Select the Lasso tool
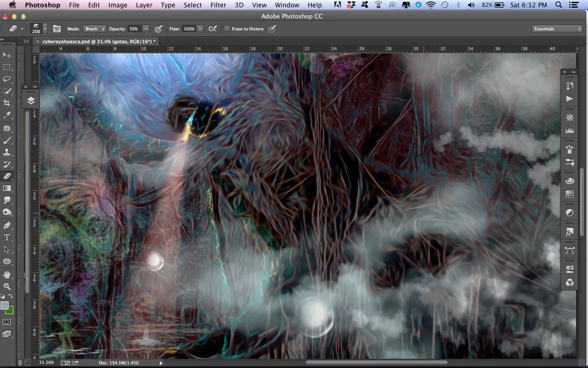This screenshot has width=588, height=368. [x=7, y=79]
